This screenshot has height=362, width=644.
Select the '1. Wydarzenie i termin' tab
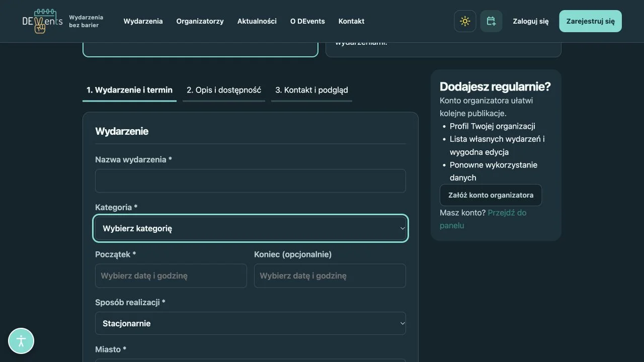pyautogui.click(x=129, y=90)
